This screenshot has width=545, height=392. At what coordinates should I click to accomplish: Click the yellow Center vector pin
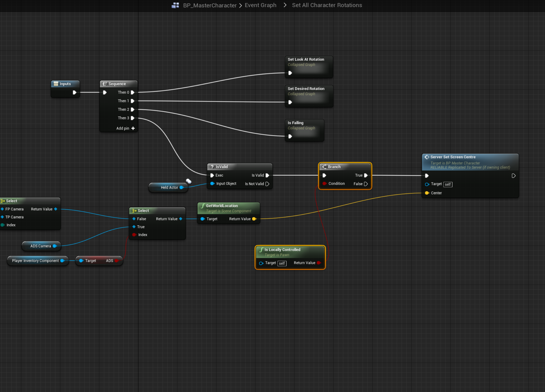(427, 193)
